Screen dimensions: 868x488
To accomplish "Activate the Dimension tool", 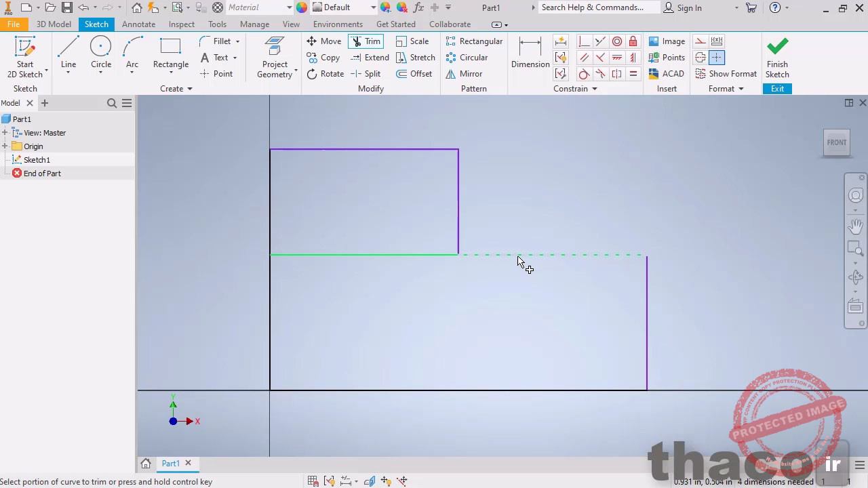I will coord(530,53).
